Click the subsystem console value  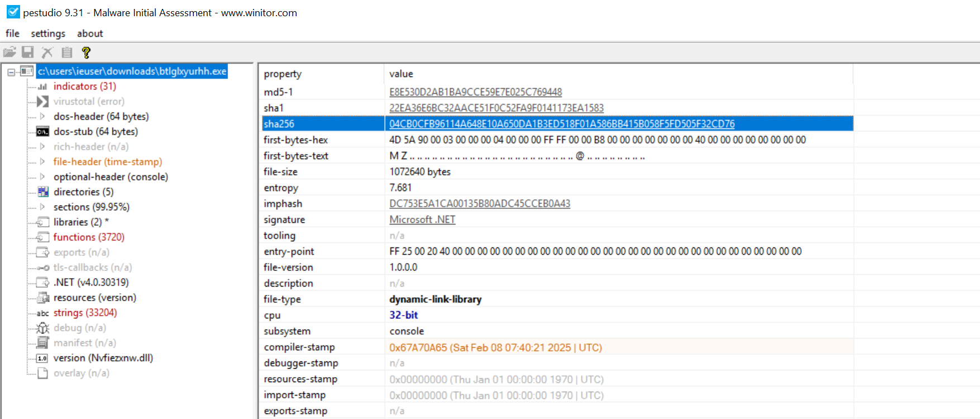407,331
